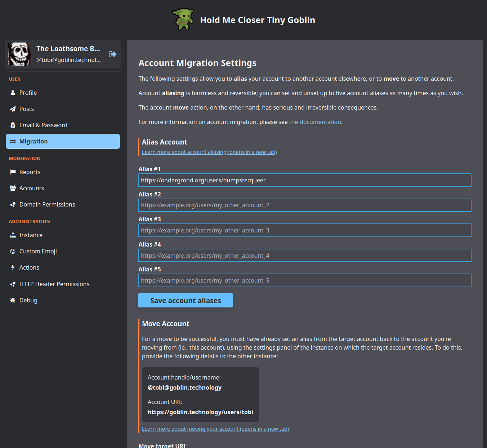487x448 pixels.
Task: Click the Debug bug icon
Action: 13,300
